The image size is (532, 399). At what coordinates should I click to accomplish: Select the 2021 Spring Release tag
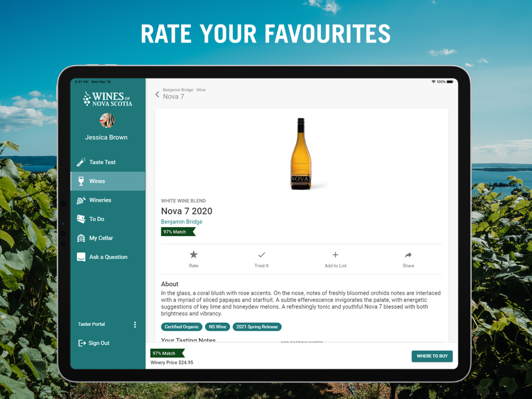[x=257, y=327]
